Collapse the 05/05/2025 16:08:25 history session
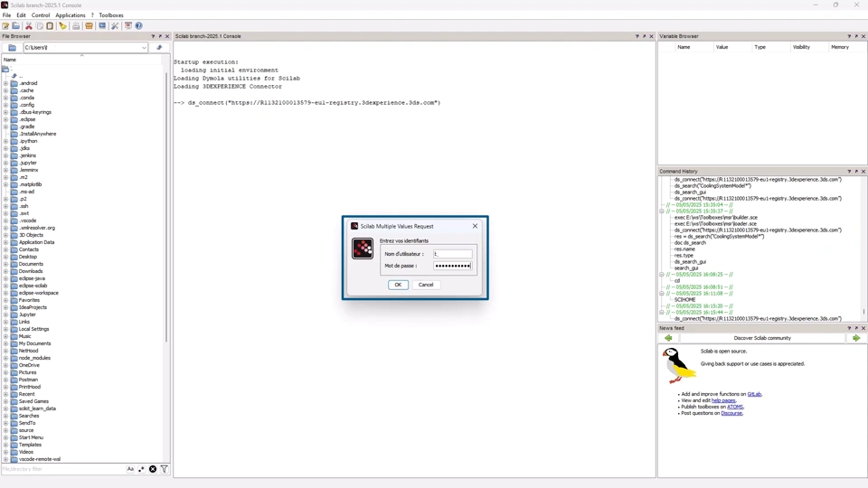This screenshot has height=488, width=868. [x=662, y=275]
